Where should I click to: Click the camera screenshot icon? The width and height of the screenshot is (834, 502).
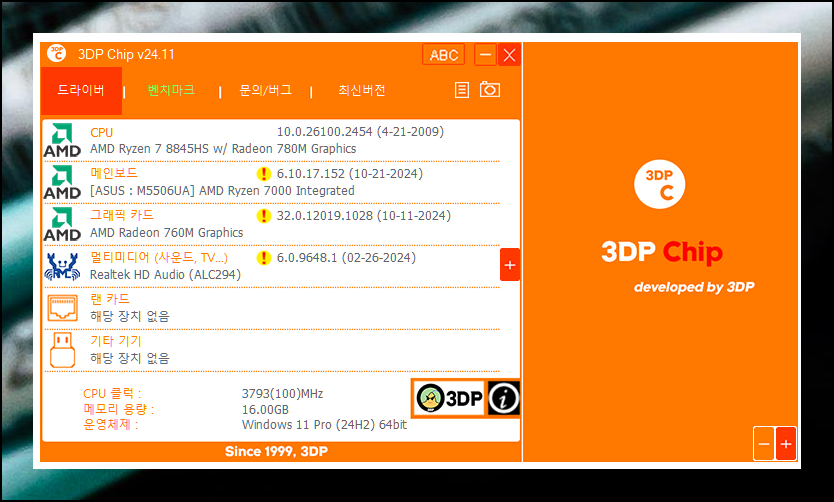coord(490,89)
